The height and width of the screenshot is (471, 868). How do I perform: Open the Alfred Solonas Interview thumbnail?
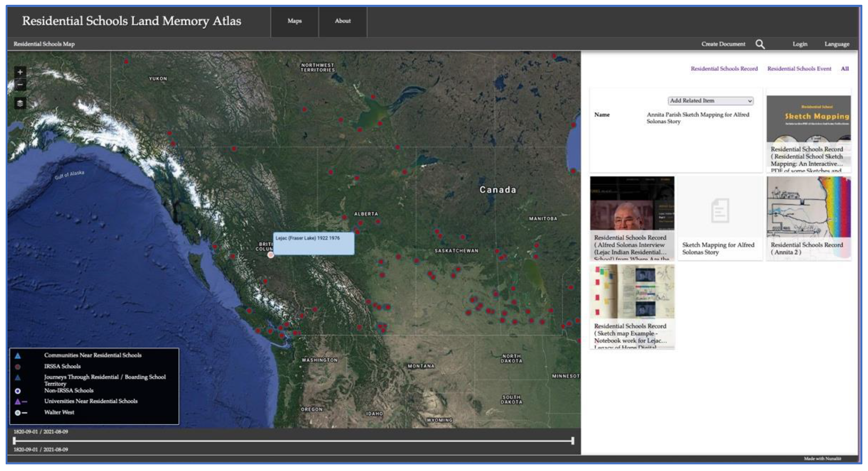click(x=632, y=203)
